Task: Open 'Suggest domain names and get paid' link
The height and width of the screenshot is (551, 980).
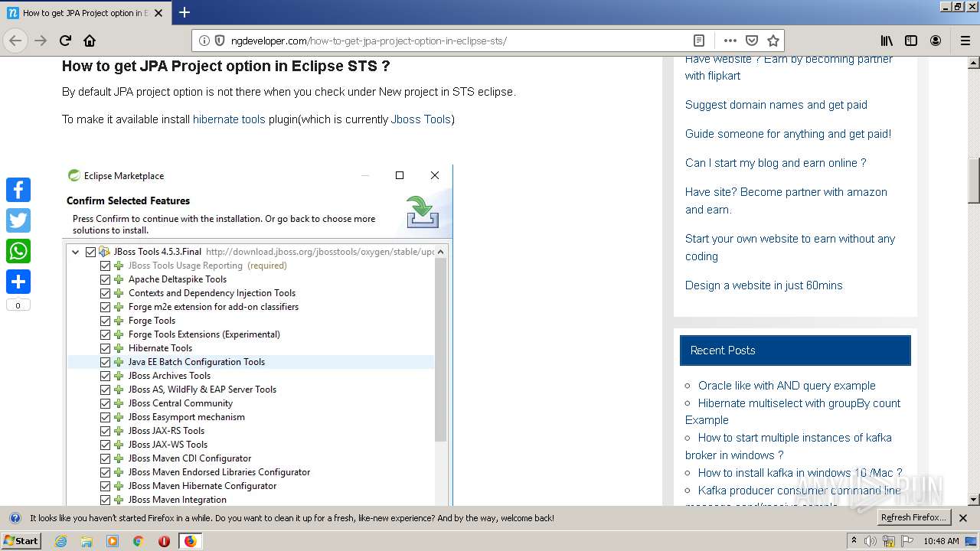Action: point(776,105)
